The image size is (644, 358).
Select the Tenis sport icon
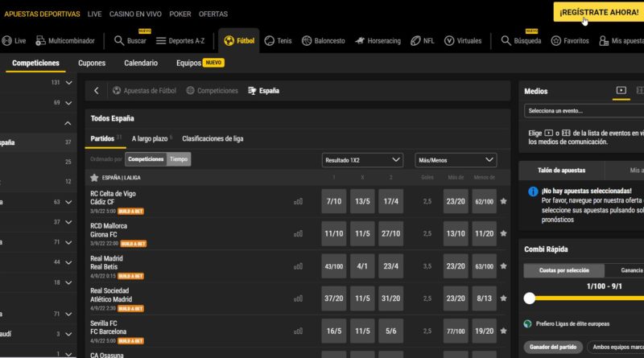click(x=270, y=41)
